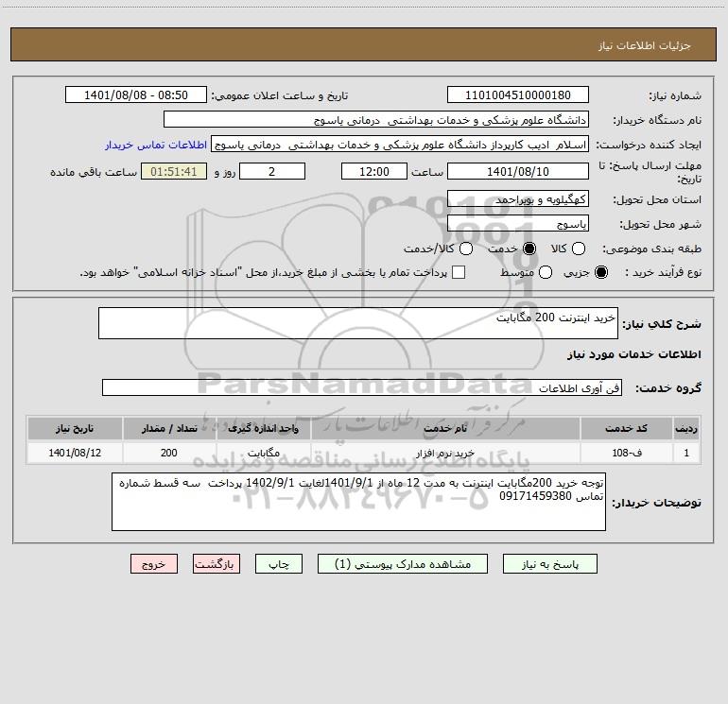This screenshot has height=704, width=728.
Task: Click the label شرح کلی نیاز
Action: (662, 324)
